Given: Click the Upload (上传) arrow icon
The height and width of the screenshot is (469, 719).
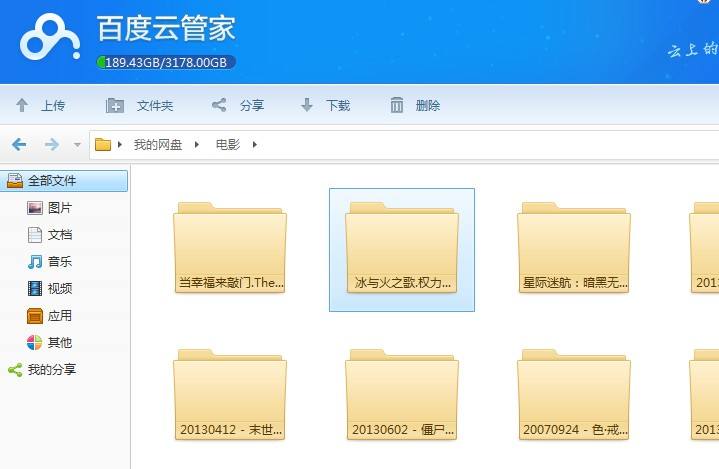Looking at the screenshot, I should (x=22, y=105).
